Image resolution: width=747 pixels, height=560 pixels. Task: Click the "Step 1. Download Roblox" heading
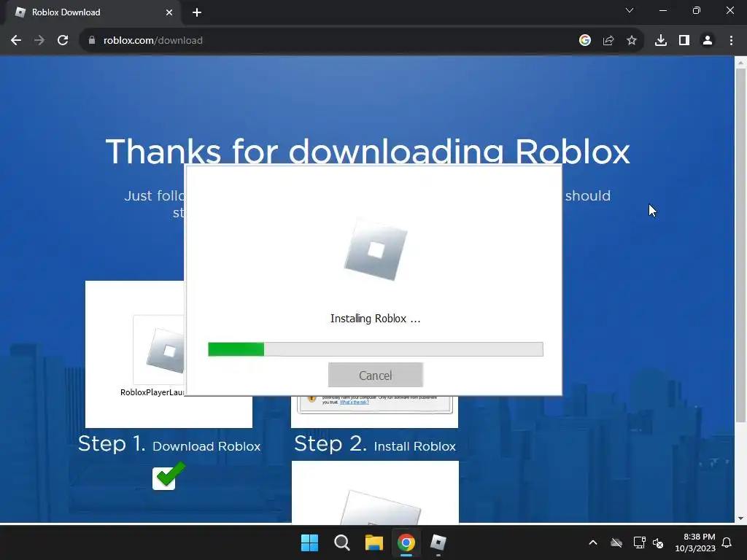coord(169,444)
